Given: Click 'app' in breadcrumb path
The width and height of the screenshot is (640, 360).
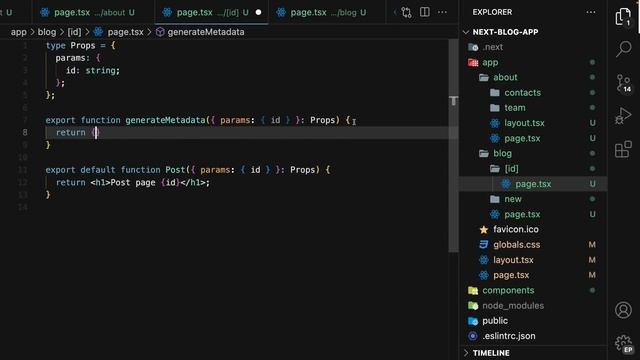Looking at the screenshot, I should coord(18,32).
